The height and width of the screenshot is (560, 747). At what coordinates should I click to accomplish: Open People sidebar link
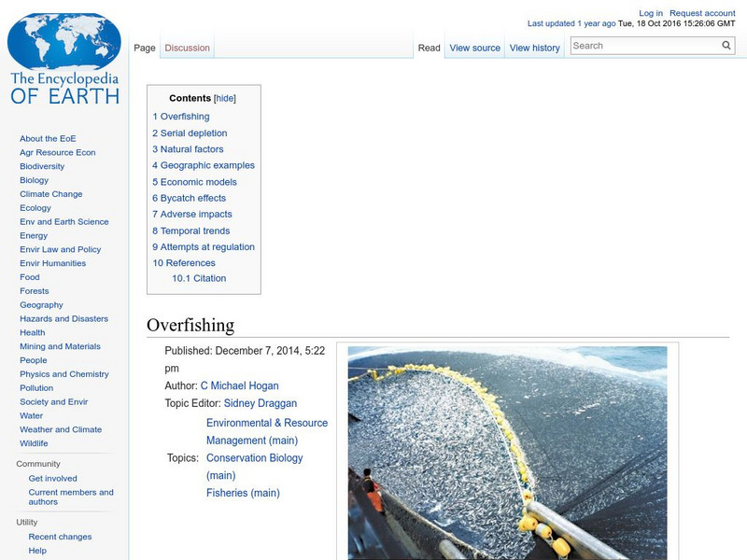34,360
